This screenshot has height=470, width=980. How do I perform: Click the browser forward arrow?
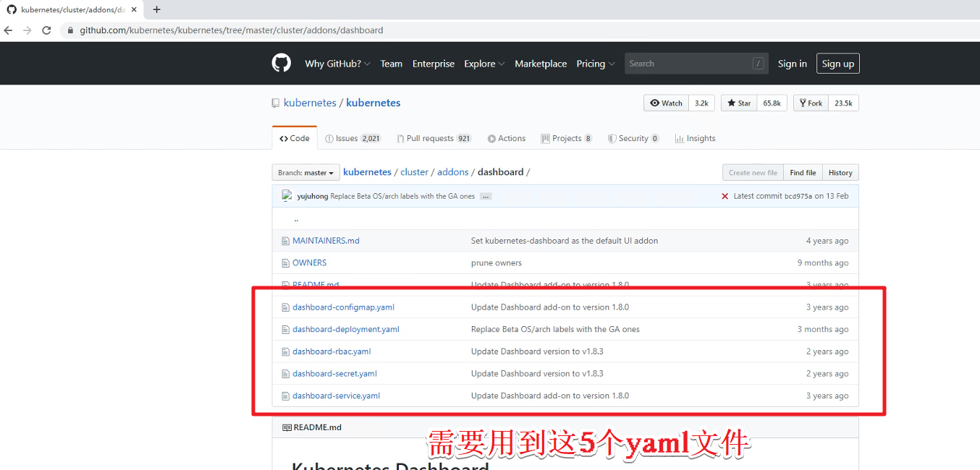28,30
